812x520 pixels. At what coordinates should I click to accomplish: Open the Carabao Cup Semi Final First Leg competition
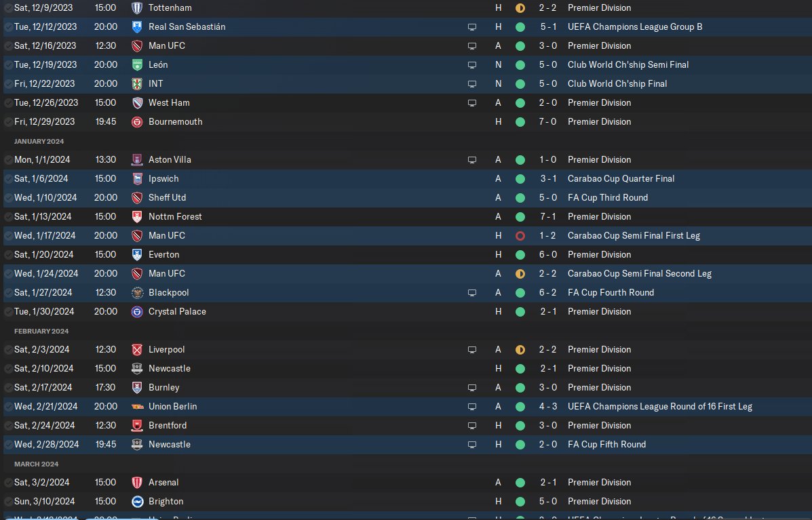coord(634,235)
